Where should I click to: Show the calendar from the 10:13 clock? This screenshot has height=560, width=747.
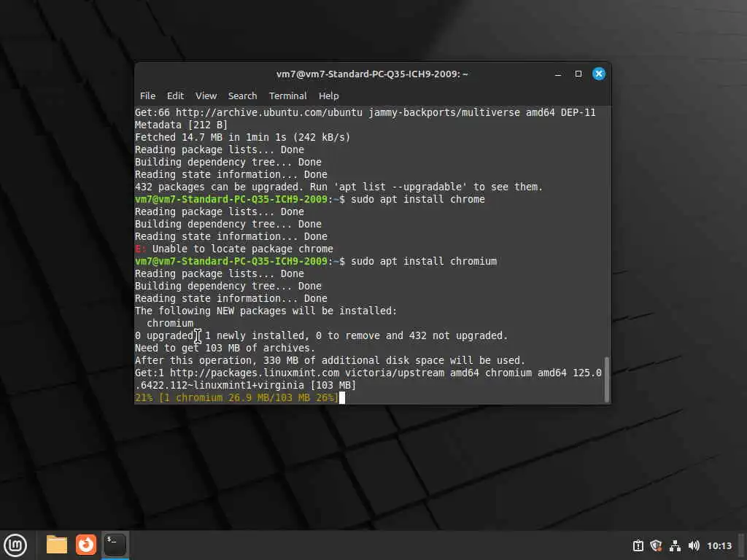pos(719,545)
